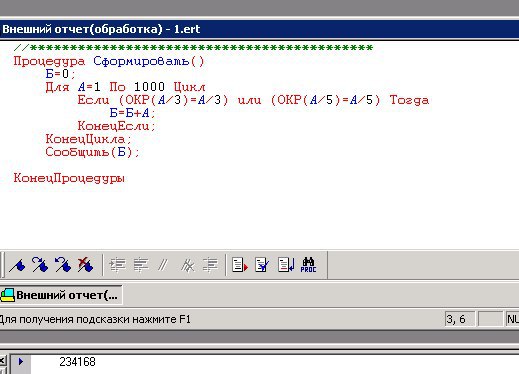Click the format block icon
This screenshot has height=374, width=519.
click(x=210, y=265)
